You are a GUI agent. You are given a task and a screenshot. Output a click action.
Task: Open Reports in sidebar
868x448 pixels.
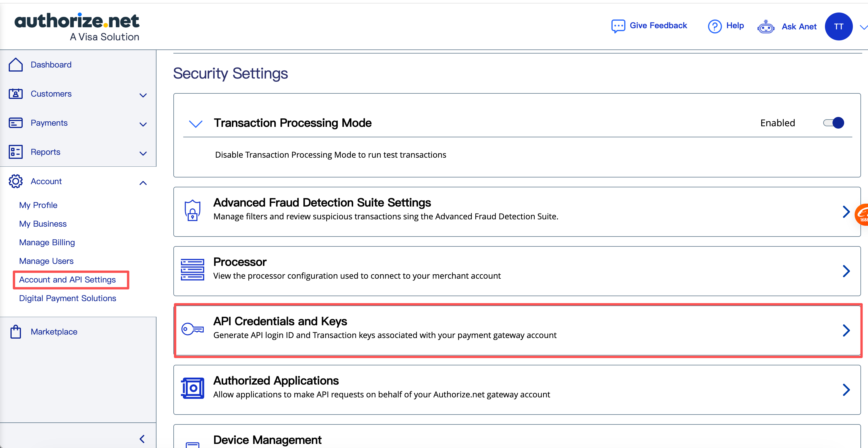(45, 152)
